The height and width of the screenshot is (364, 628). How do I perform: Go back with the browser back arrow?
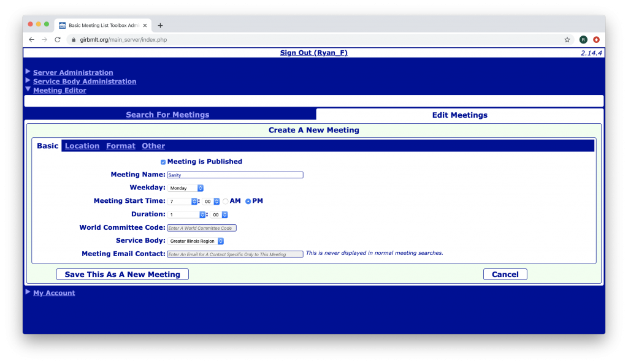tap(32, 40)
